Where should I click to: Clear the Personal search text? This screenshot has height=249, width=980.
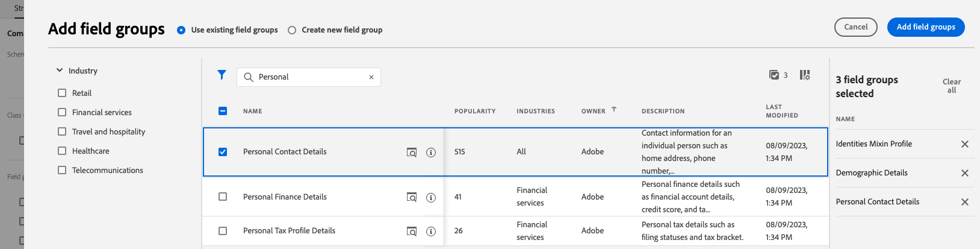[x=371, y=77]
